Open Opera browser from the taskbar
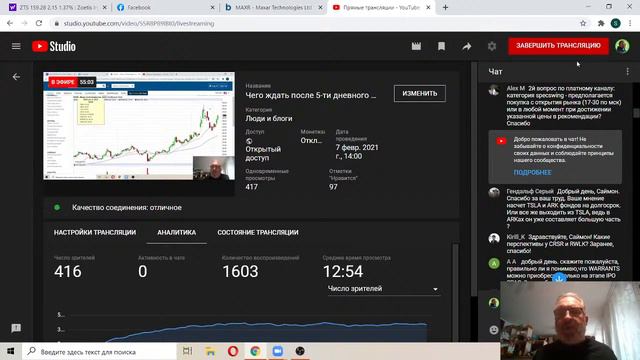The height and width of the screenshot is (360, 640). [x=233, y=351]
